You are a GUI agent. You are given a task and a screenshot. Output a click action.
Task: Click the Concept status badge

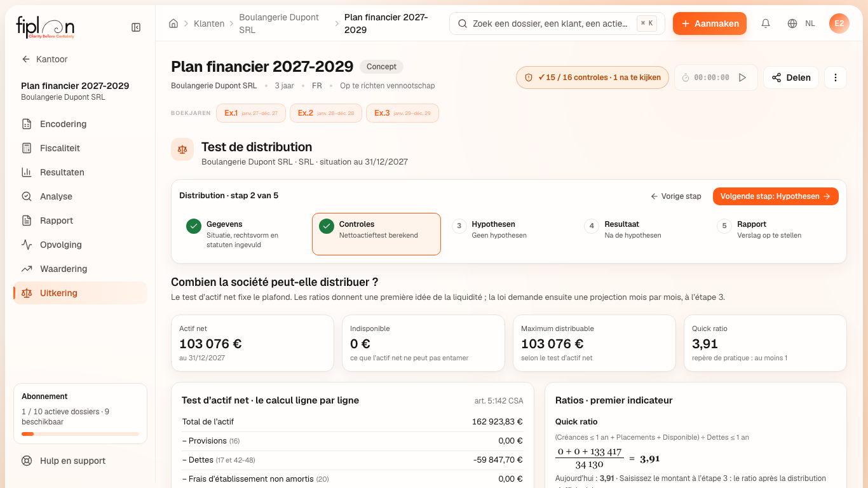click(x=381, y=67)
